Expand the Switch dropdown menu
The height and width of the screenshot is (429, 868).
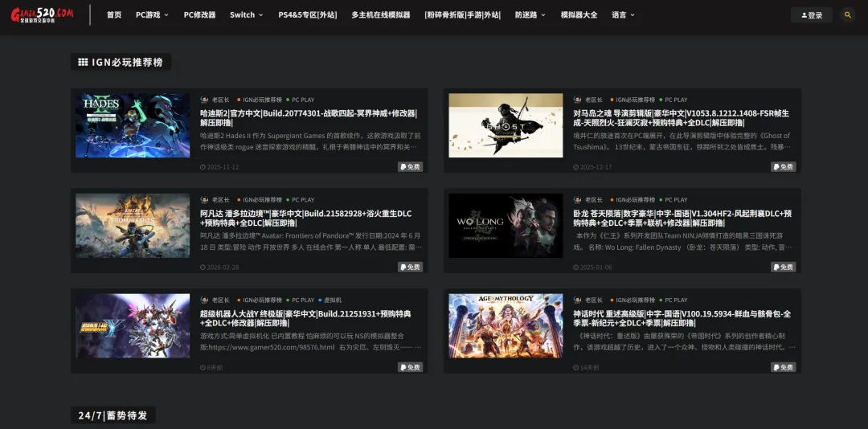(x=247, y=15)
